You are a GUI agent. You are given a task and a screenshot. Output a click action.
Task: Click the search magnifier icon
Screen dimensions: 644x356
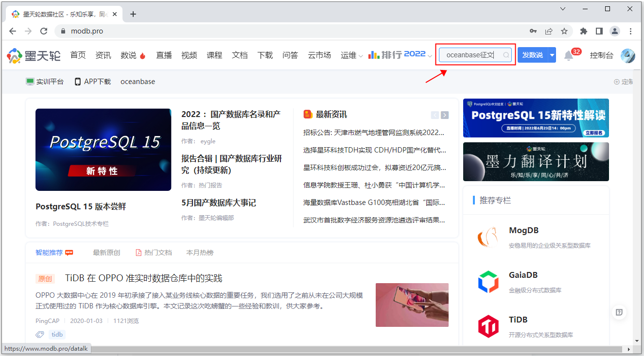point(506,55)
